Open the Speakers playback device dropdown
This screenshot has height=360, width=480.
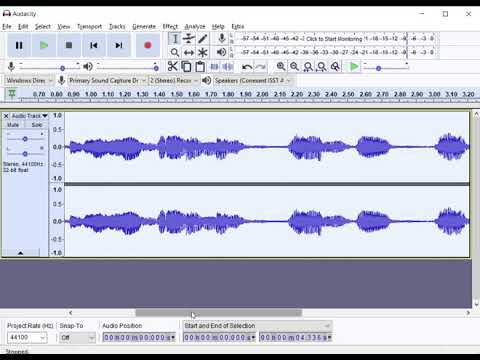252,80
